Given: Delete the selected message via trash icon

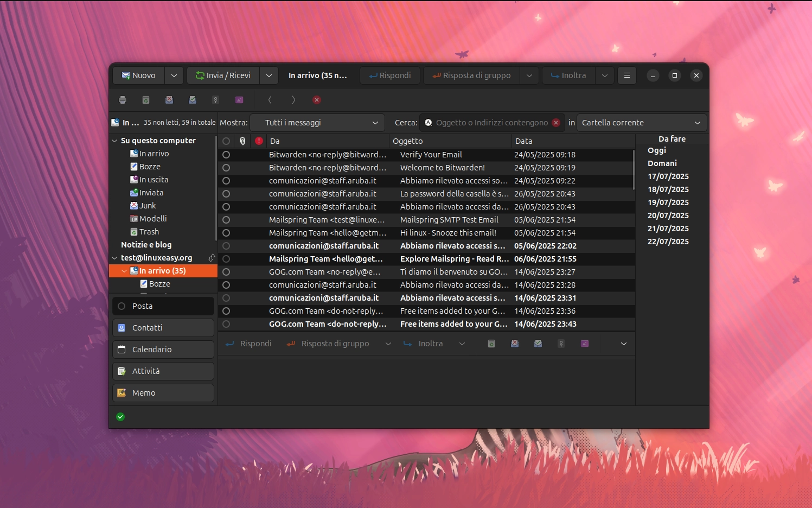Looking at the screenshot, I should click(145, 100).
